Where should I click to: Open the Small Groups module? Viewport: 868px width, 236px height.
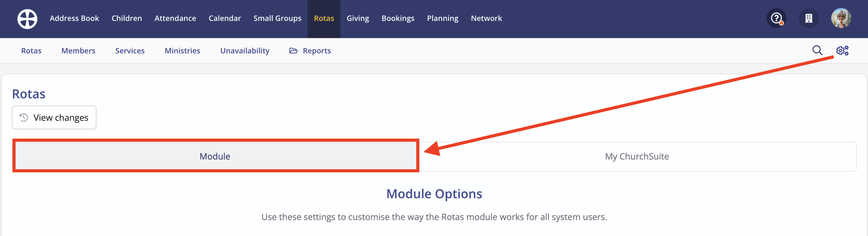click(x=277, y=18)
